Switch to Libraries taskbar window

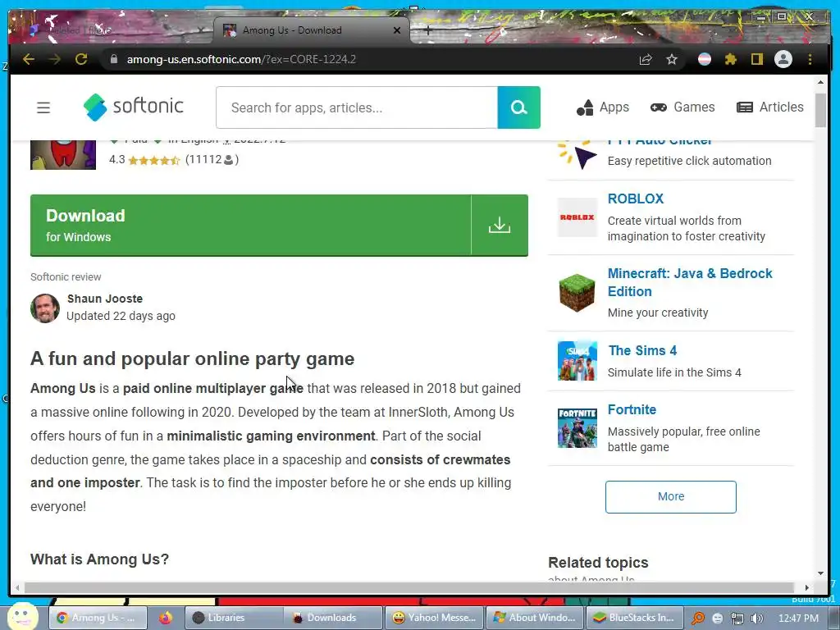coord(234,618)
